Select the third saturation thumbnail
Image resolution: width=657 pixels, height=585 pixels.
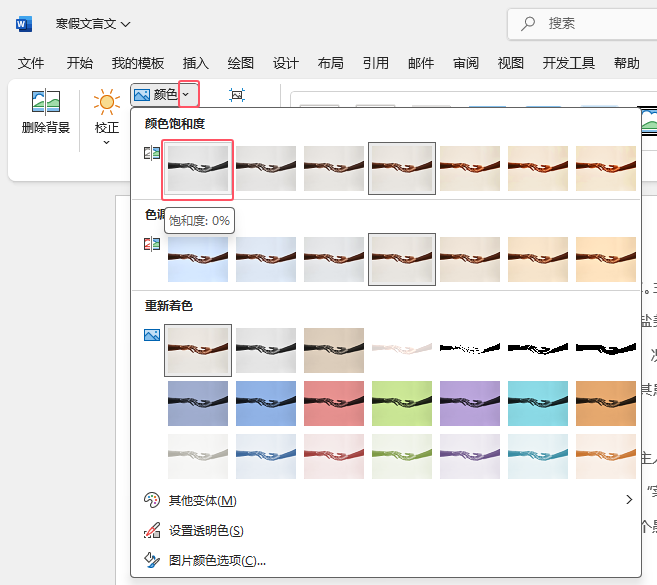(x=334, y=168)
